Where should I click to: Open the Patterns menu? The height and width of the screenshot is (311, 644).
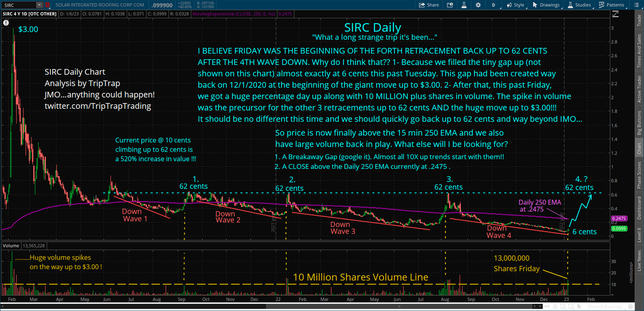tap(613, 5)
